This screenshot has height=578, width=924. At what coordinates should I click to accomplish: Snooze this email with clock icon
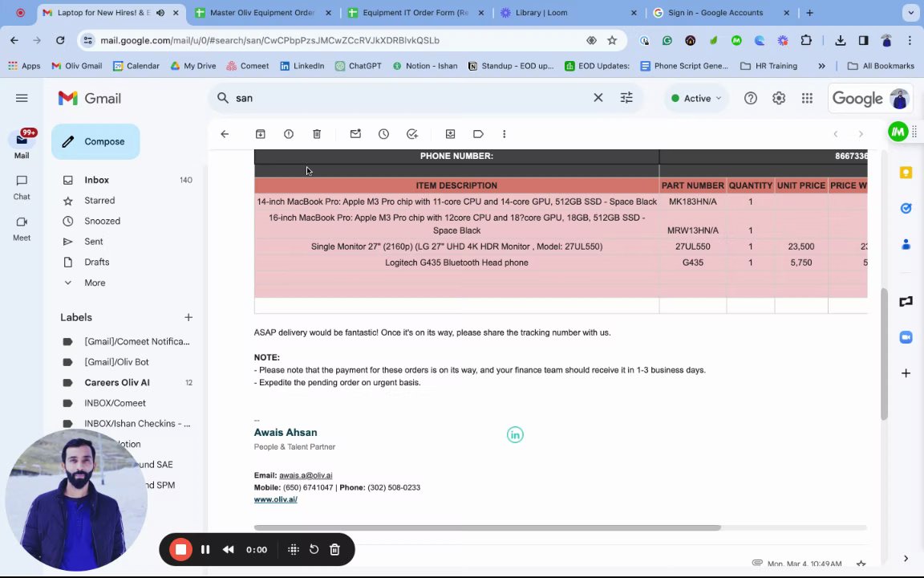383,134
